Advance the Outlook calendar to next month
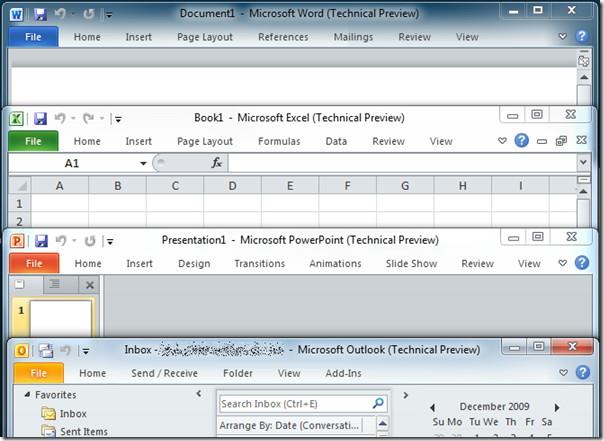The width and height of the screenshot is (604, 441). tap(588, 407)
